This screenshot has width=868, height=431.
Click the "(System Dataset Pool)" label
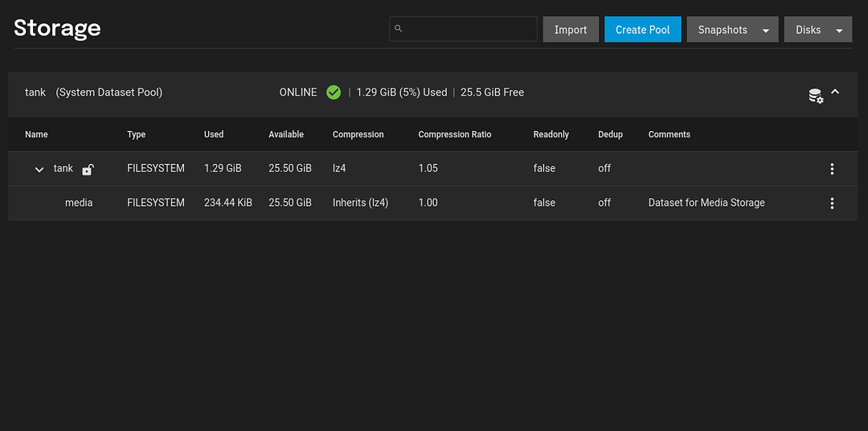[109, 92]
